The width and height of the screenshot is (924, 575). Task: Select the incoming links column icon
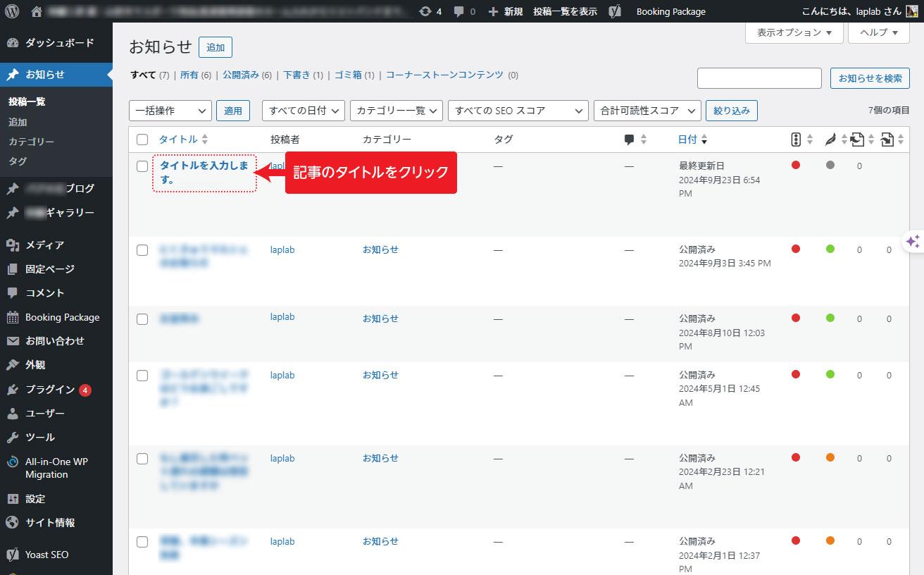tap(857, 139)
